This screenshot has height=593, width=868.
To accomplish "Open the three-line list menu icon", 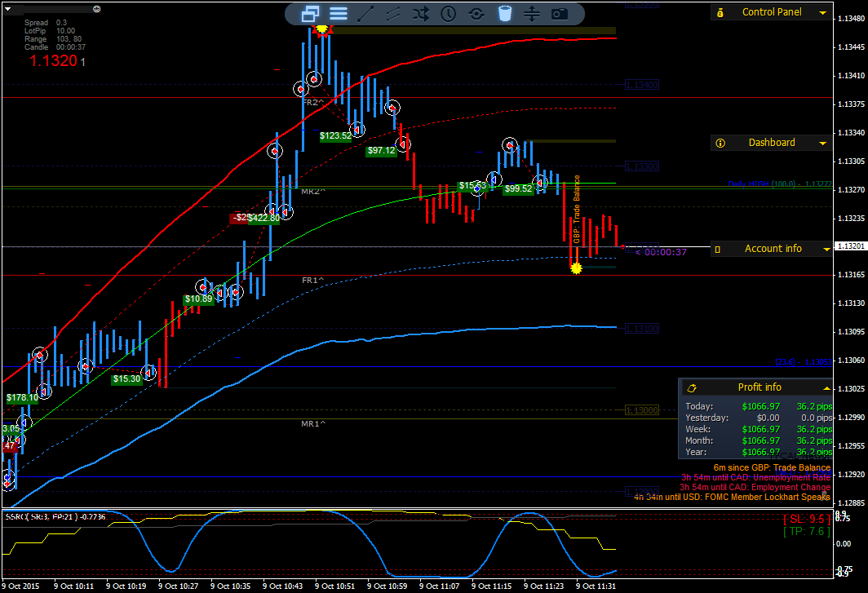I will coord(339,14).
